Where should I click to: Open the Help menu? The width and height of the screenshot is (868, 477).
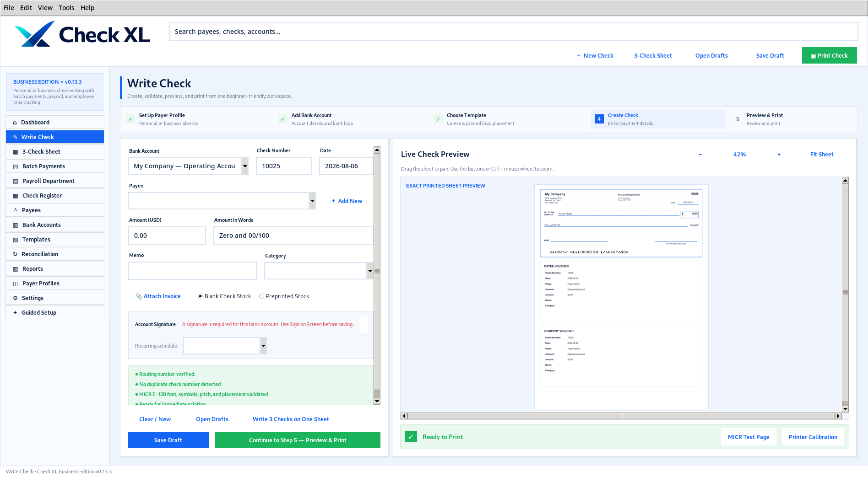(x=87, y=8)
